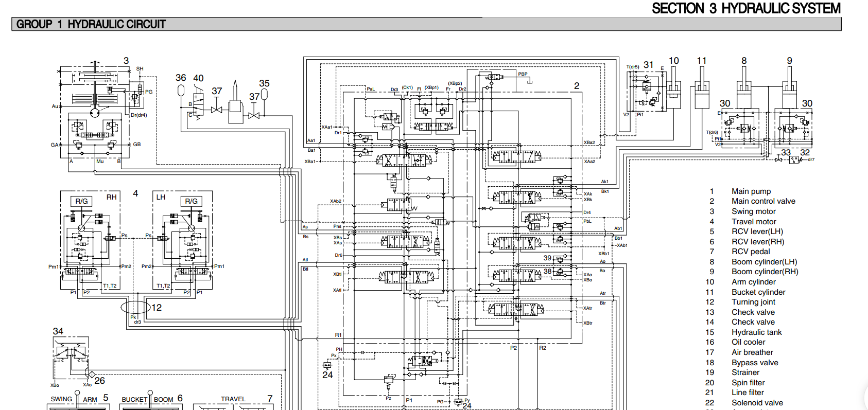Click the component number "40" callout
The image size is (868, 410).
[x=198, y=78]
